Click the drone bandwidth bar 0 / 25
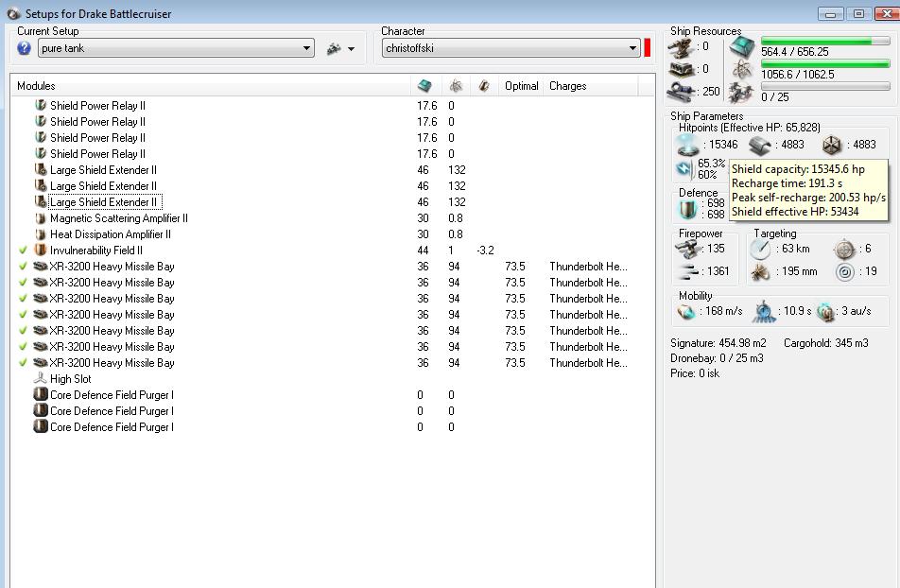The width and height of the screenshot is (900, 588). pos(824,86)
